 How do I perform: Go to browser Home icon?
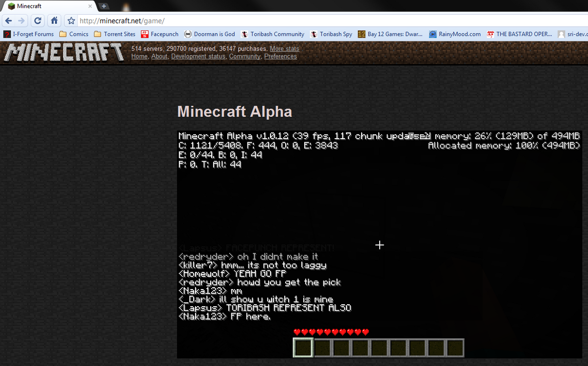(54, 21)
